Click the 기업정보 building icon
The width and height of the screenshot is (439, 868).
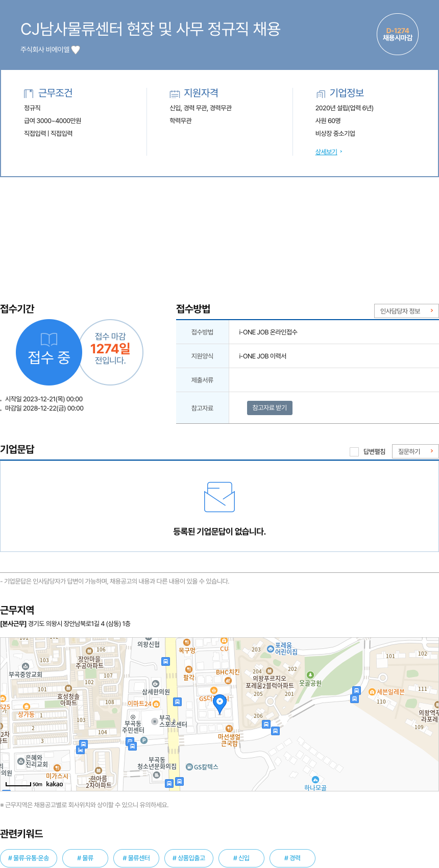tap(321, 93)
